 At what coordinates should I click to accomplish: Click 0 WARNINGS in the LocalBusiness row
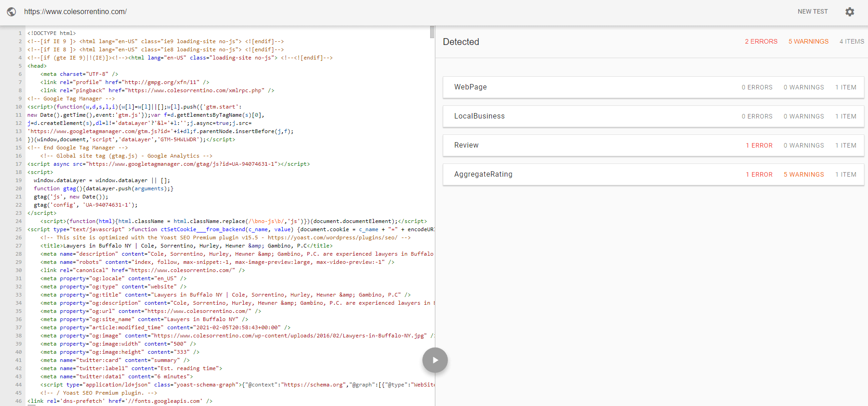pos(803,116)
